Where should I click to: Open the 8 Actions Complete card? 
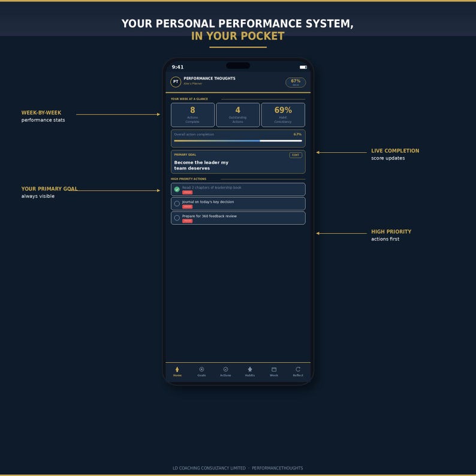click(193, 115)
